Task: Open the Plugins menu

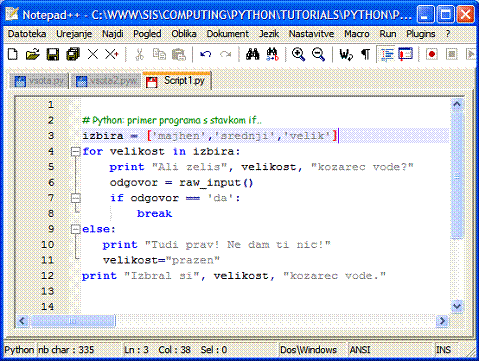Action: (420, 34)
